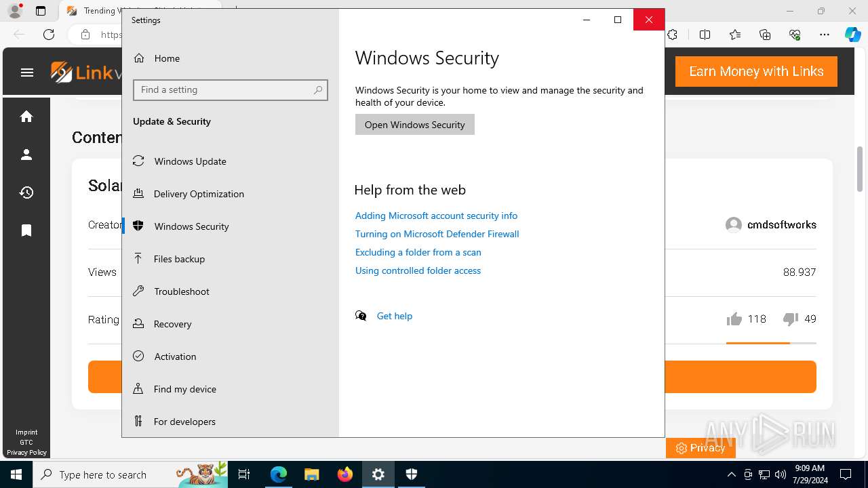Click the Open Windows Security button
The height and width of the screenshot is (488, 868).
click(x=415, y=125)
